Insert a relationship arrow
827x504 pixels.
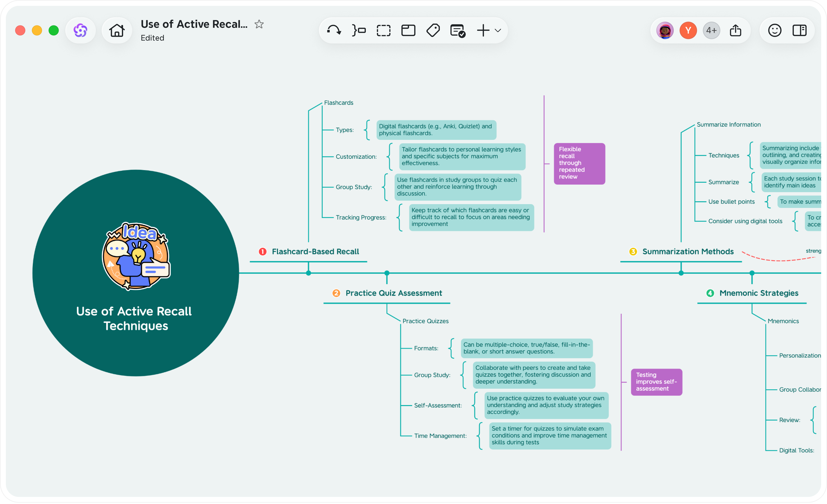[x=334, y=30]
